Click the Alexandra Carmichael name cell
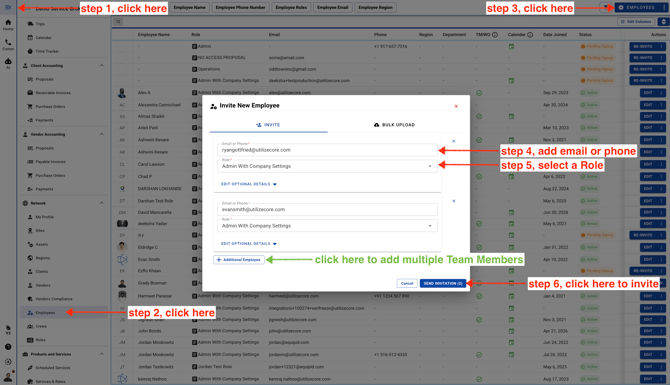670x385 pixels. coord(159,105)
